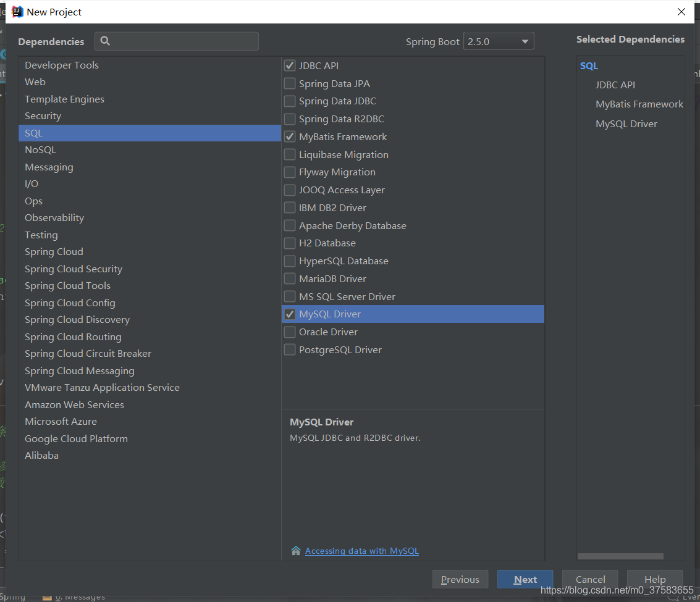Uncheck MyBatis Framework dependency

pyautogui.click(x=290, y=136)
